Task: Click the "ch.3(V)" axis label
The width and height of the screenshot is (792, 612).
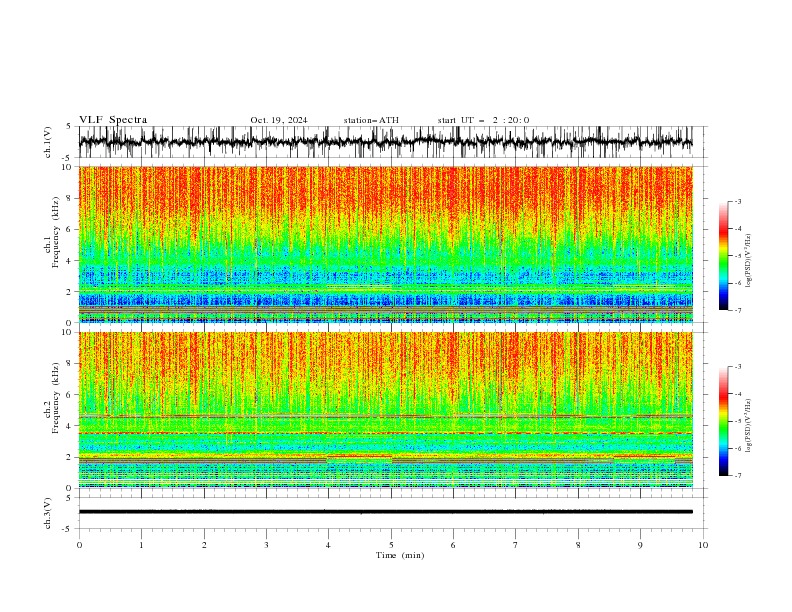Action: [x=48, y=513]
